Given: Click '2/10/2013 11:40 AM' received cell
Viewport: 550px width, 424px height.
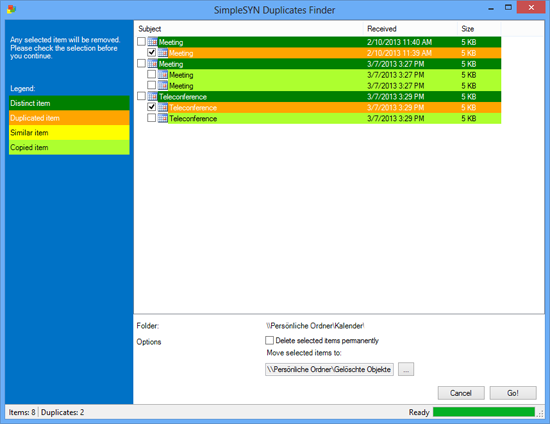Looking at the screenshot, I should 400,42.
